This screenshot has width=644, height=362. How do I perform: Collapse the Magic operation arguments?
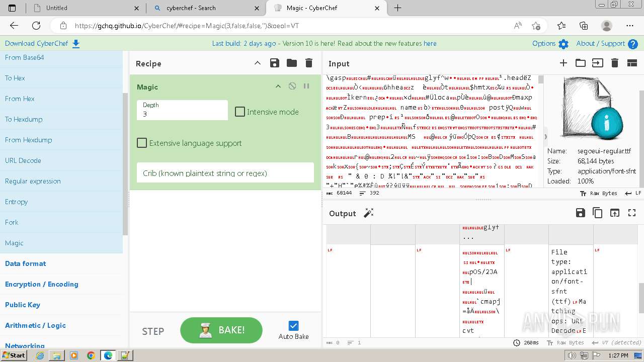point(278,86)
